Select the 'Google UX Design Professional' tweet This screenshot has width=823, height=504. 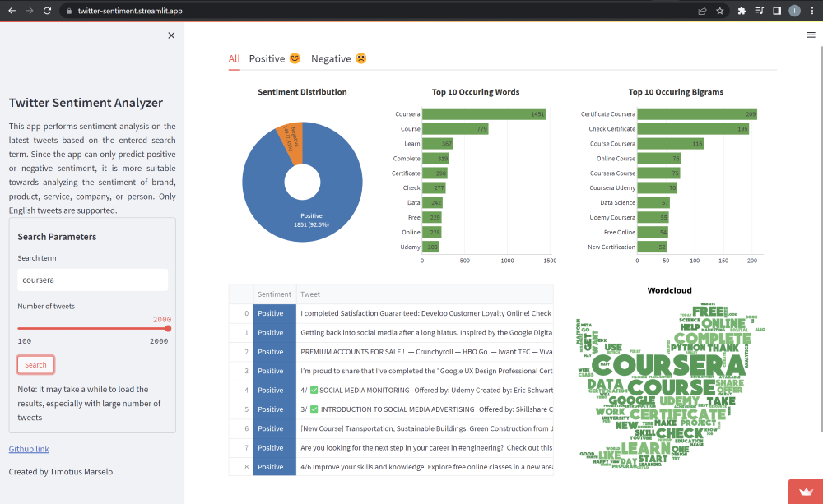tap(425, 371)
